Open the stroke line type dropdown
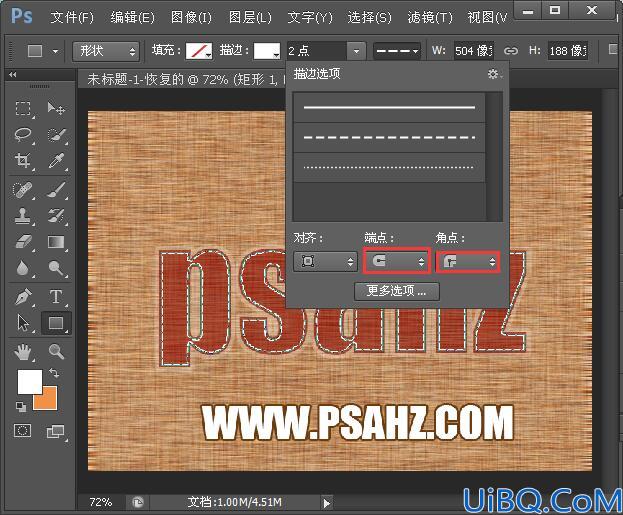623x515 pixels. point(397,51)
